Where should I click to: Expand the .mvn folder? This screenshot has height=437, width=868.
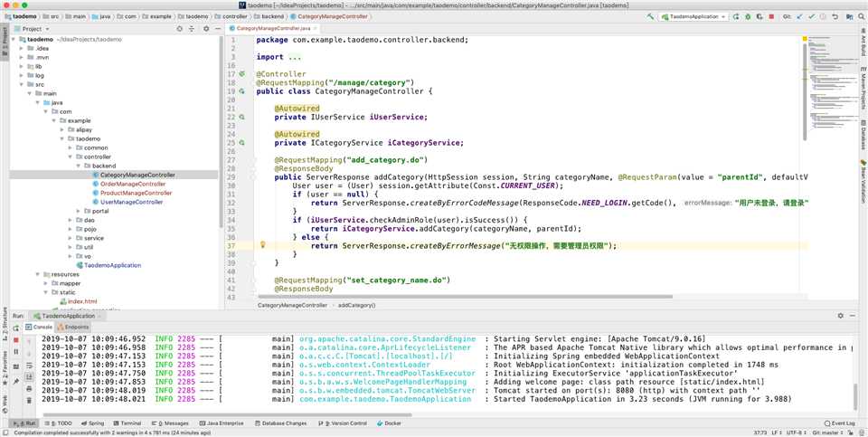tap(22, 58)
